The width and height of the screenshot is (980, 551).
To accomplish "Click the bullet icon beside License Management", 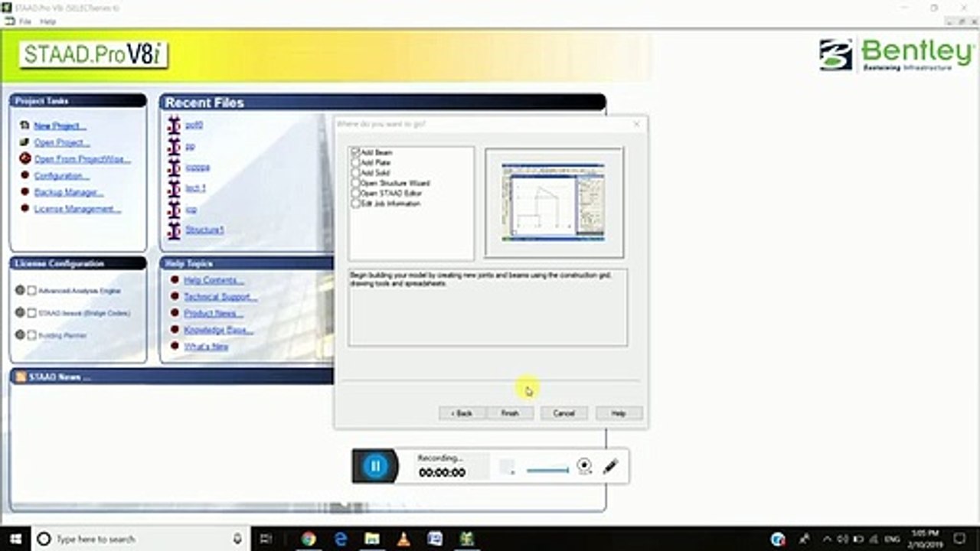I will click(24, 209).
